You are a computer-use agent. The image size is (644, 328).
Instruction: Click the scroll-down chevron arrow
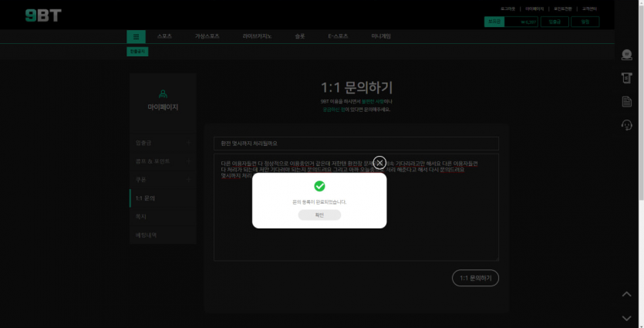[627, 317]
